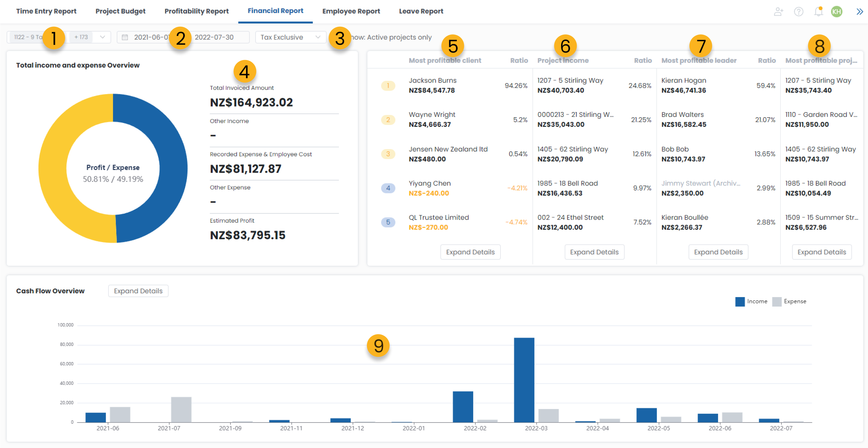868x448 pixels.
Task: Click the invite user icon
Action: (778, 11)
